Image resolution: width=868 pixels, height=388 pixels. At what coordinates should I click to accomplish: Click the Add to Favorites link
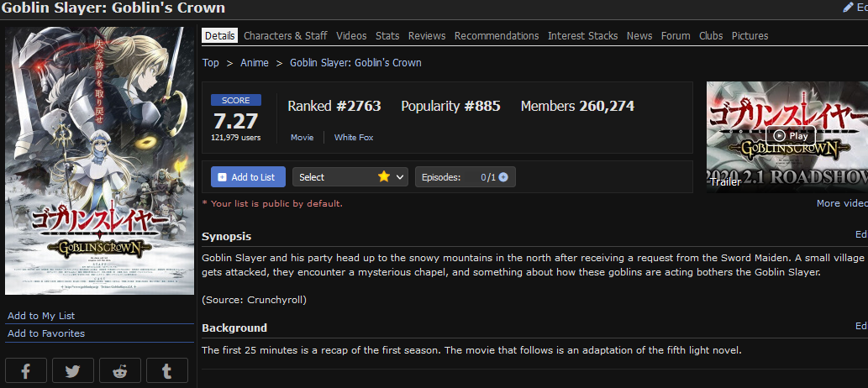pyautogui.click(x=46, y=333)
